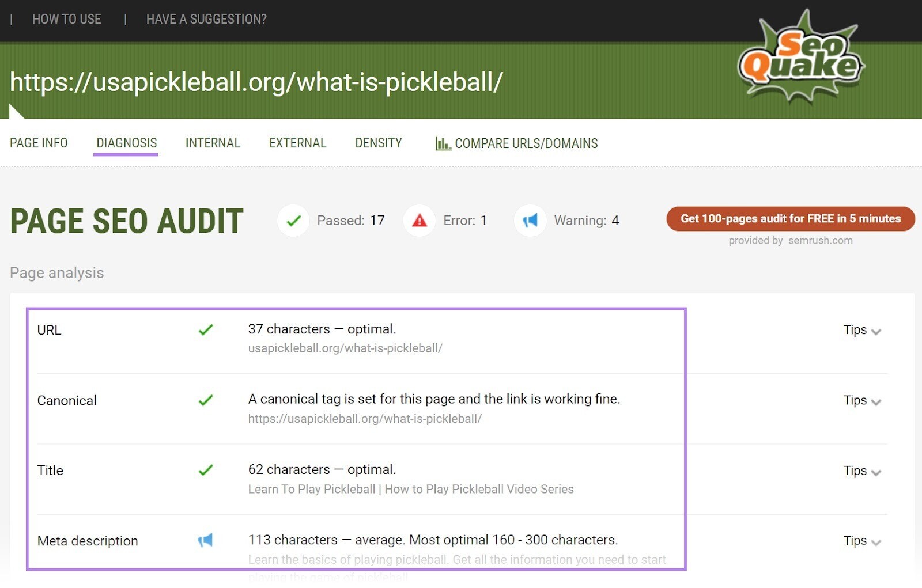Click the Canonical row green checkmark
922x588 pixels.
pos(206,400)
